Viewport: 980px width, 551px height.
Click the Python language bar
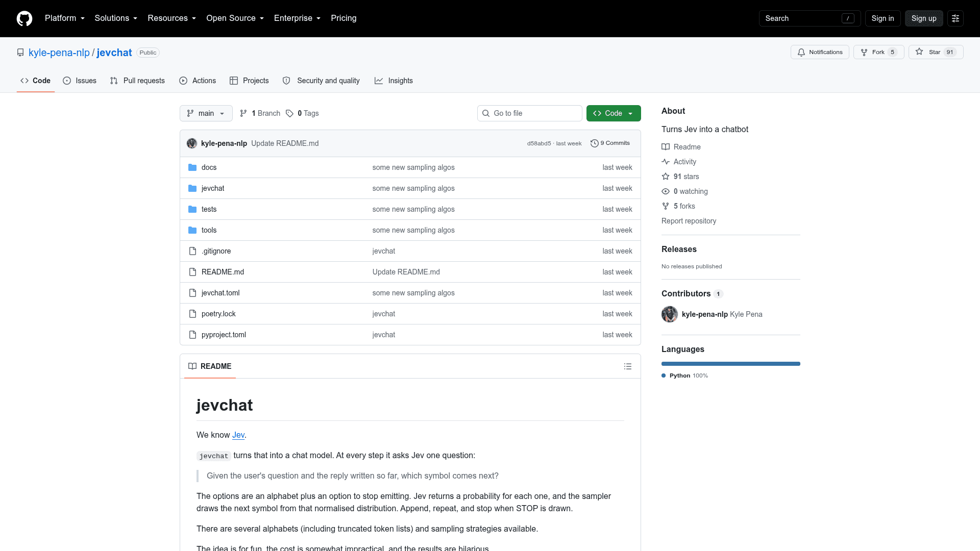(731, 364)
